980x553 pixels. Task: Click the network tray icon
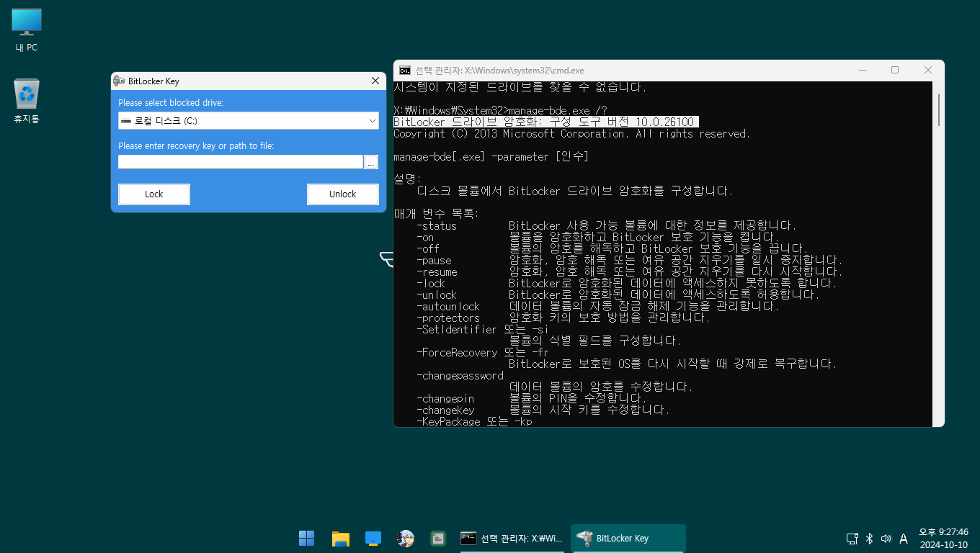point(852,538)
